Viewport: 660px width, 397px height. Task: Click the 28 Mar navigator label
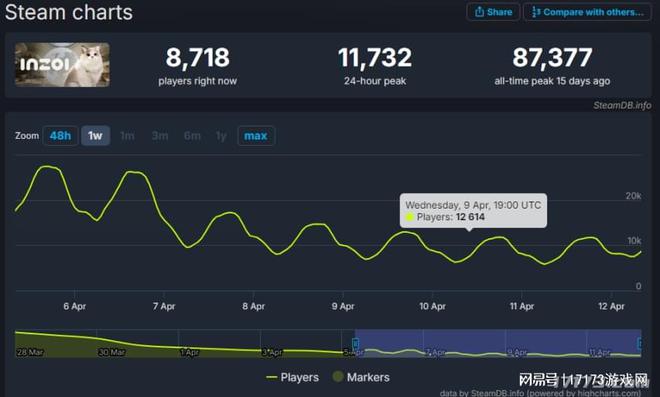click(30, 352)
